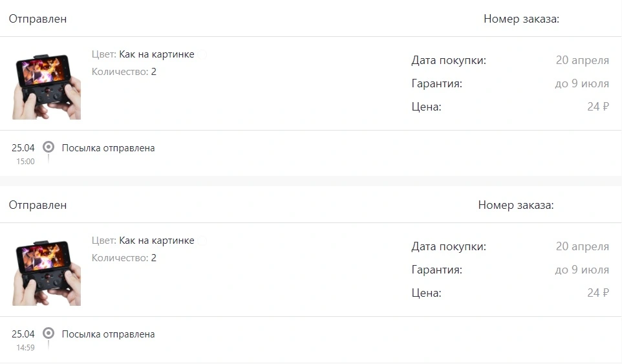Click 'Отправлен' header of the first order

(x=38, y=19)
